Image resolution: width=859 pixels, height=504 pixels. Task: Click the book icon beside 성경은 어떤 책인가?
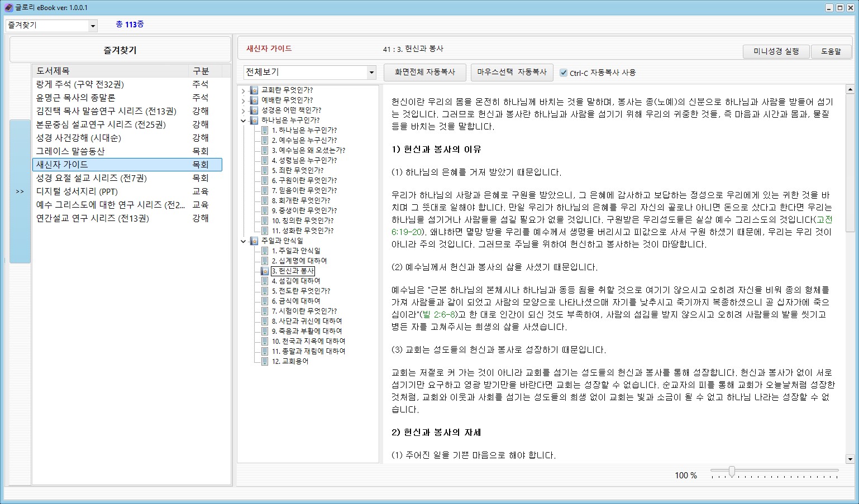coord(254,111)
